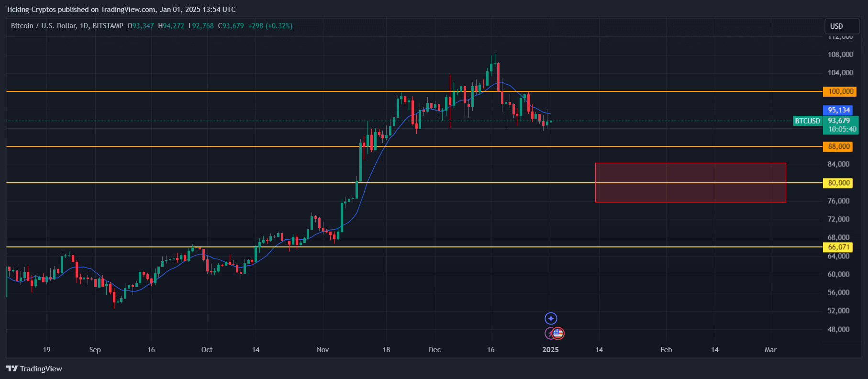Click the open price value O93,347

pos(141,26)
